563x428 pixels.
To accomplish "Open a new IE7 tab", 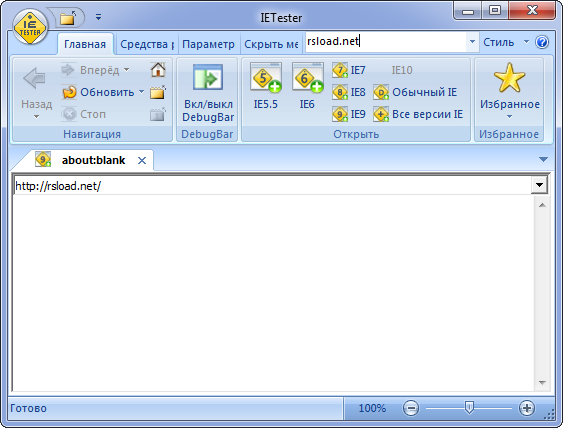I will [349, 70].
